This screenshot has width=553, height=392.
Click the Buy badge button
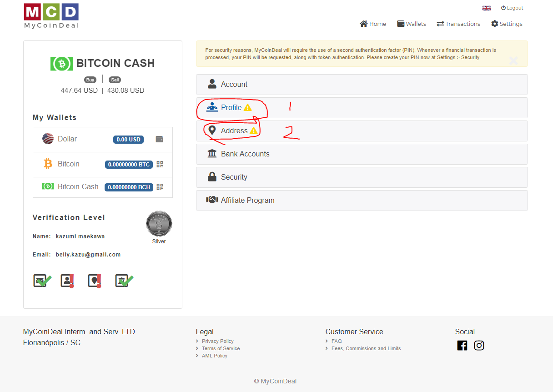[90, 80]
